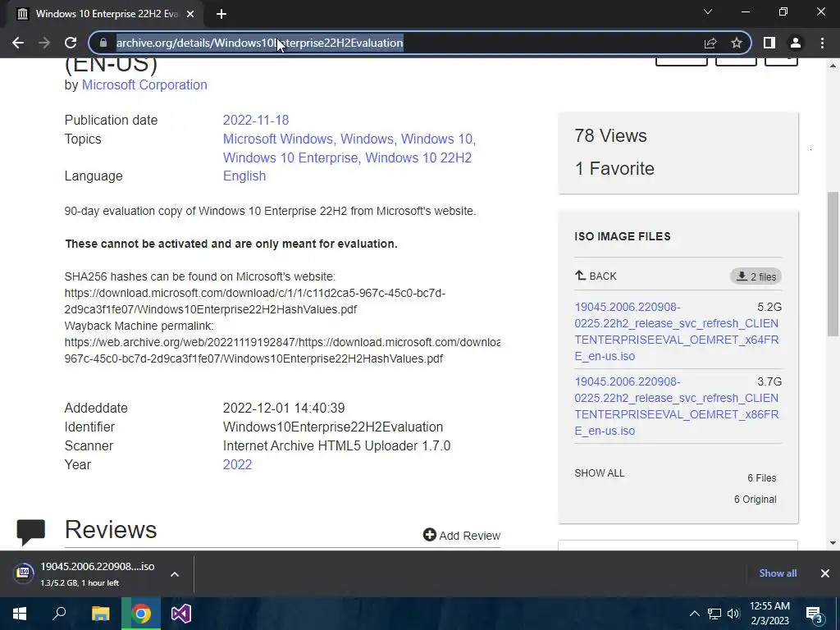Viewport: 840px width, 630px height.
Task: Open the English language link
Action: coord(244,176)
